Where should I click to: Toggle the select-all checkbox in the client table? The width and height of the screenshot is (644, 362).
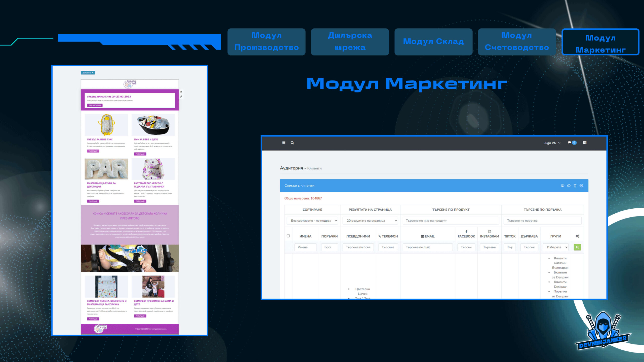click(288, 236)
